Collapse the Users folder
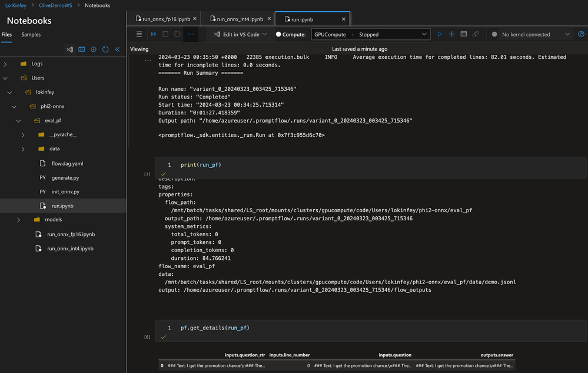 coord(5,78)
